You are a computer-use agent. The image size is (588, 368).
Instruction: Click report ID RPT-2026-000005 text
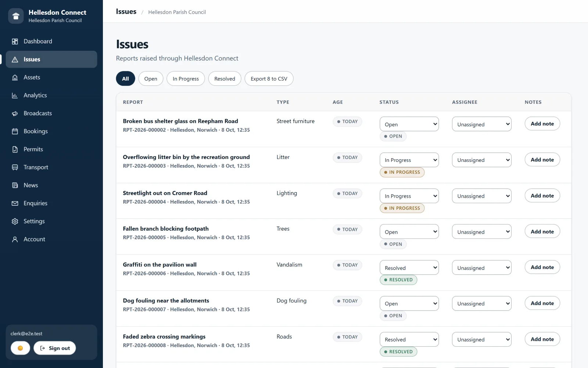click(144, 238)
